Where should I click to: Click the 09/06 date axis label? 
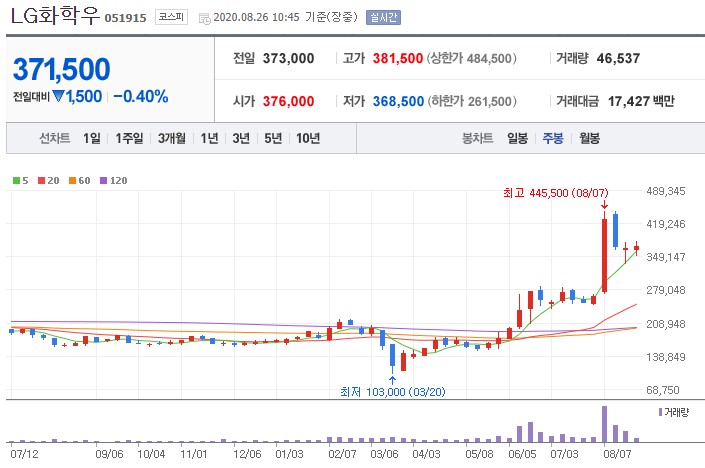(x=109, y=454)
